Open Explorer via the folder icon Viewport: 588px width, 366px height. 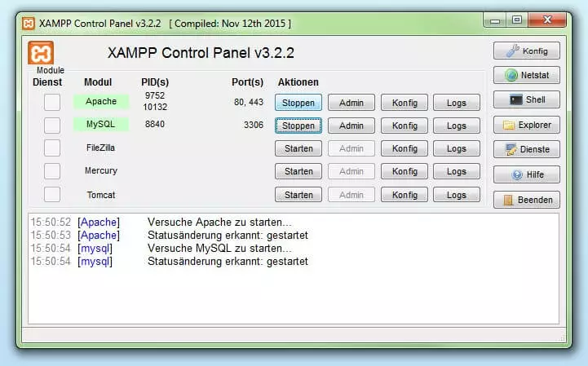pos(510,126)
